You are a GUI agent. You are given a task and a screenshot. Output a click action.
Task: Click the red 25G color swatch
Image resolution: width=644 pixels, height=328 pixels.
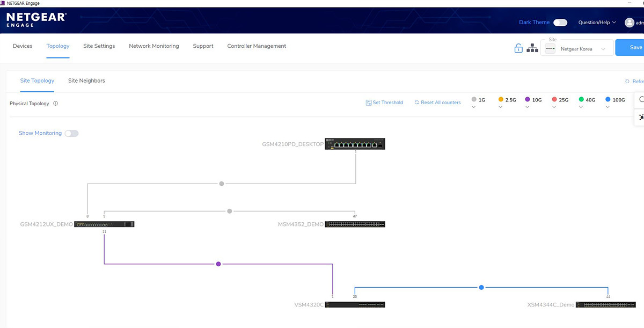[554, 100]
